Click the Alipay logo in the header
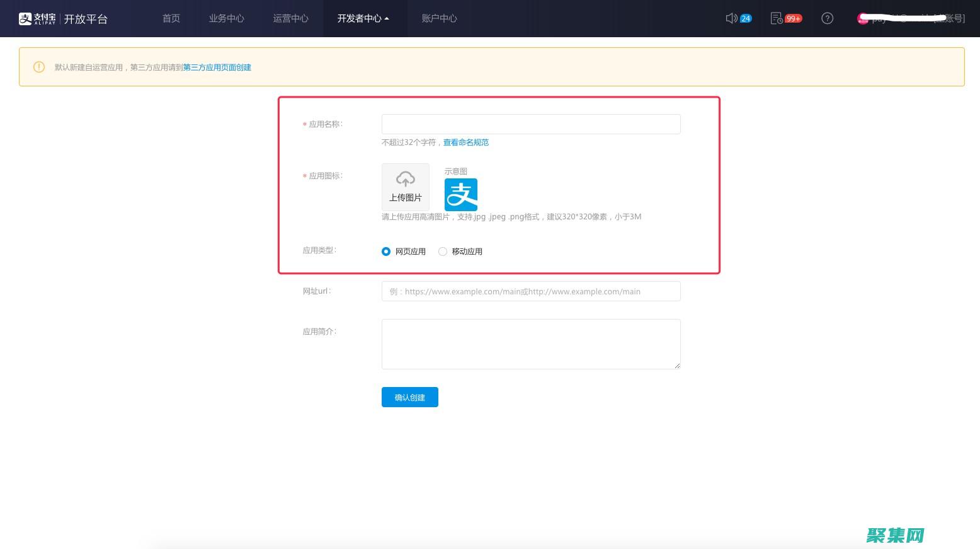Image resolution: width=980 pixels, height=549 pixels. click(37, 19)
